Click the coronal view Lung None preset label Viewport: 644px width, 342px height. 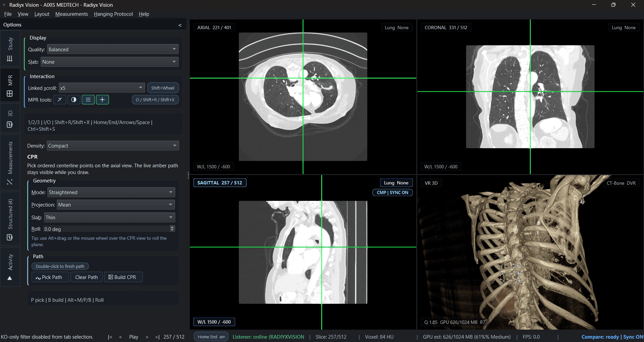point(624,27)
